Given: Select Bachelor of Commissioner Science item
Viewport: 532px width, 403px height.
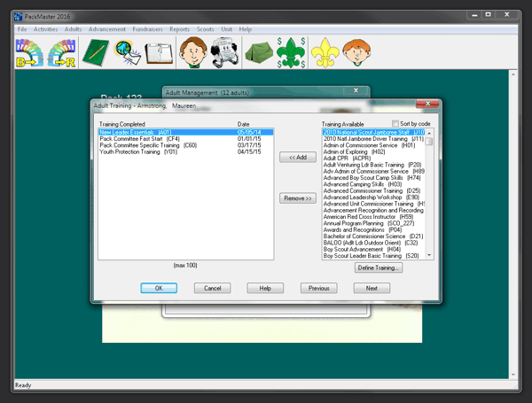Looking at the screenshot, I should click(x=373, y=236).
